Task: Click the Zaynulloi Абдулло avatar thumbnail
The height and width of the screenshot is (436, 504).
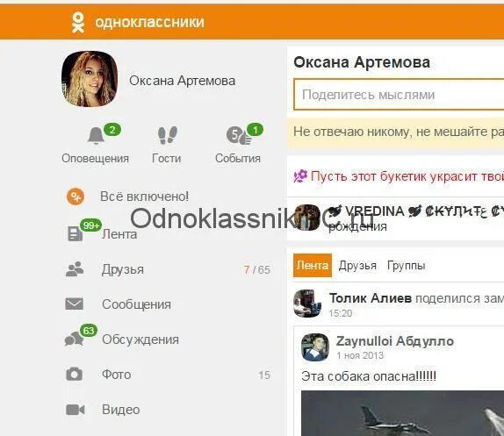Action: pos(315,347)
